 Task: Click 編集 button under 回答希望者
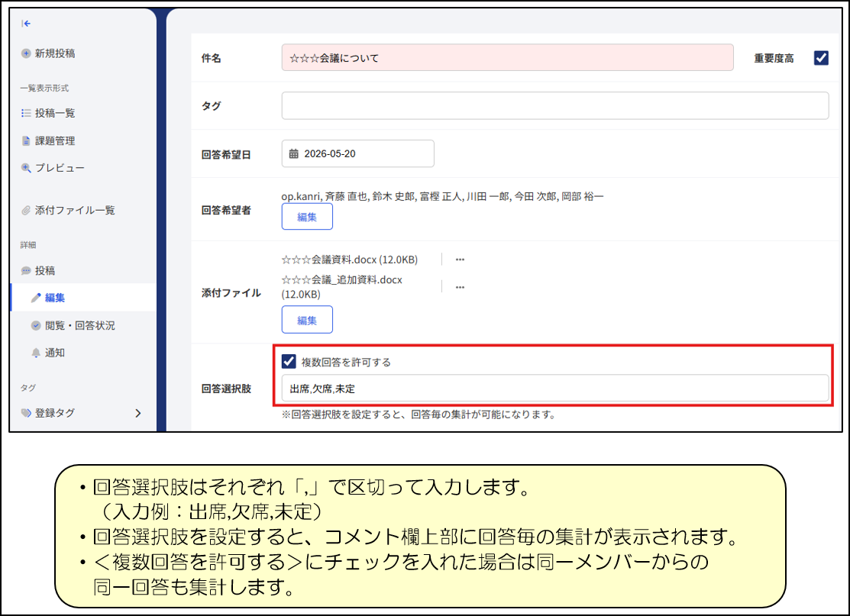click(x=307, y=217)
